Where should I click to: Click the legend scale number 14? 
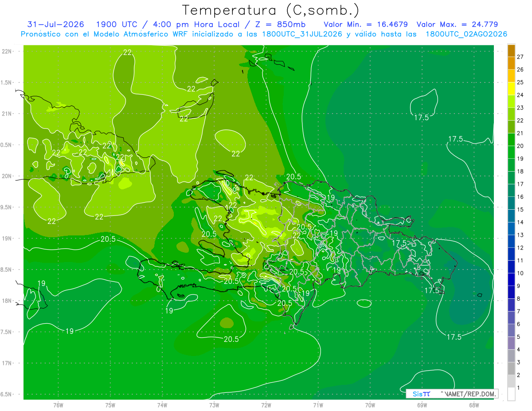click(520, 222)
